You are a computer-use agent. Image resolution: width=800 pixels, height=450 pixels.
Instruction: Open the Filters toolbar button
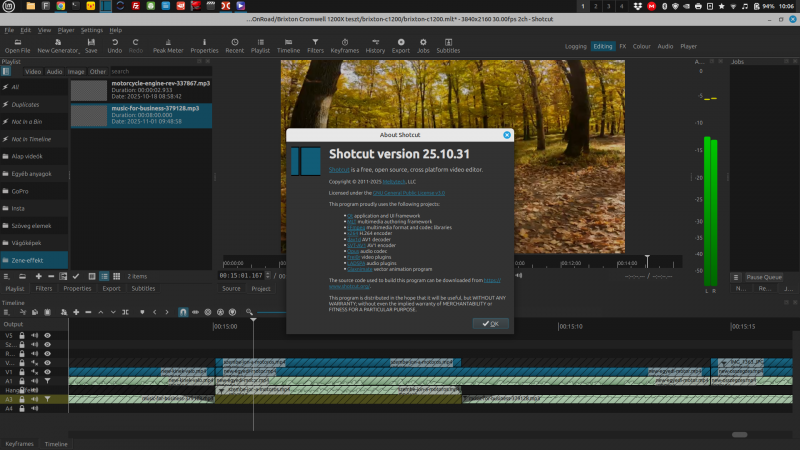tap(315, 43)
